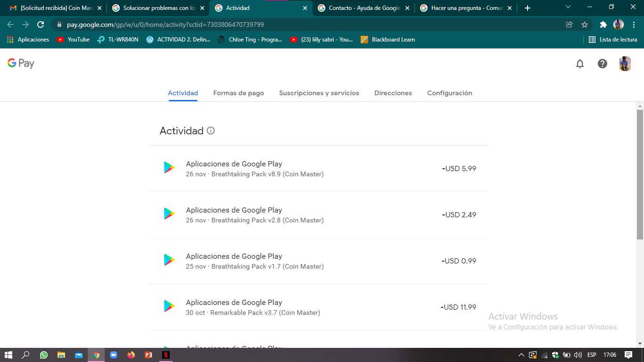Open Breathtaking Pack v1.7 transaction

[318, 261]
